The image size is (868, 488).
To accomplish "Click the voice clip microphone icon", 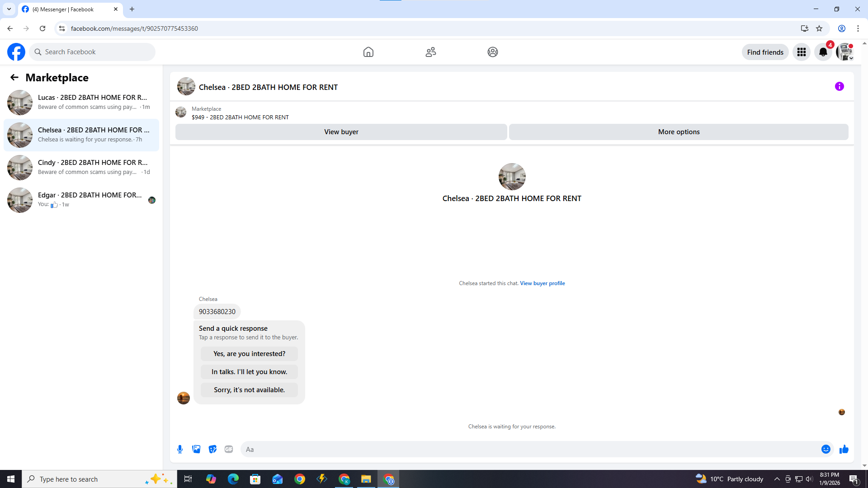I will 180,449.
